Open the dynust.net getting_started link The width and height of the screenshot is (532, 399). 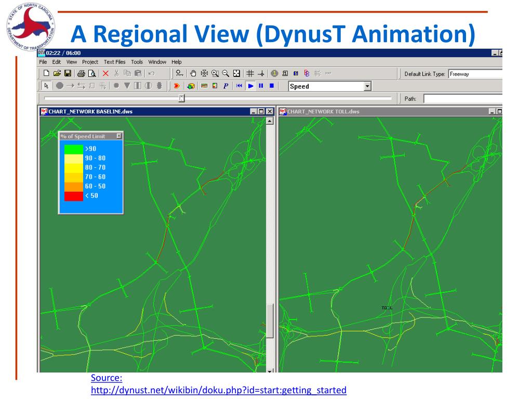tap(219, 390)
